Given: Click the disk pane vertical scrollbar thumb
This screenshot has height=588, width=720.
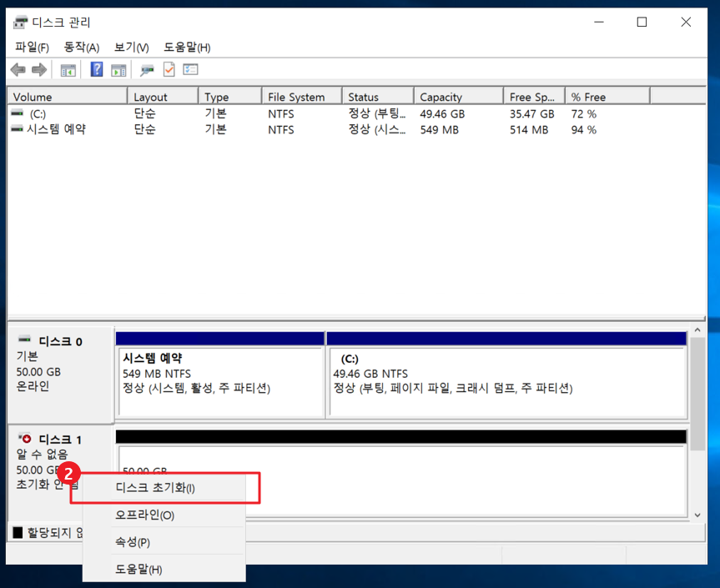Looking at the screenshot, I should point(697,394).
